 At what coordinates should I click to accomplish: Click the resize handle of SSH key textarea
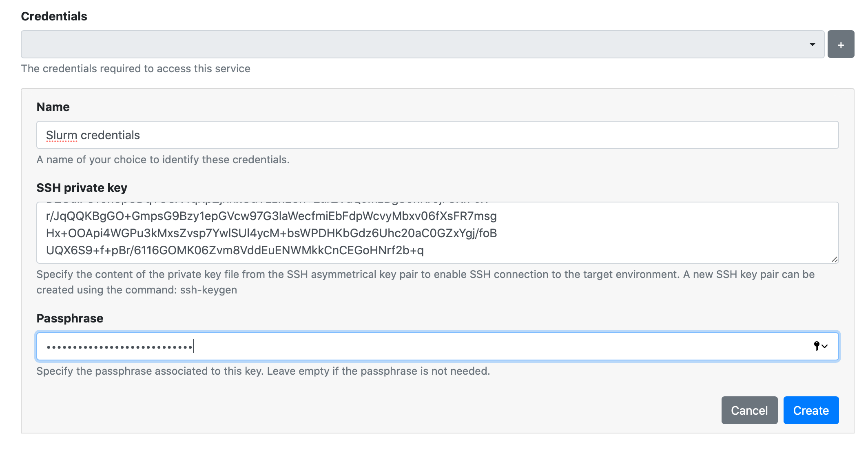click(x=835, y=259)
